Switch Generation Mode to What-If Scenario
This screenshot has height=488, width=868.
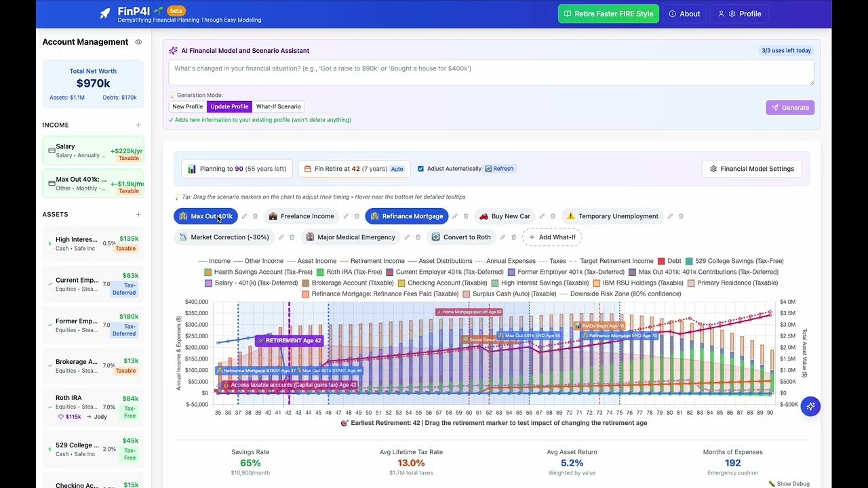point(278,106)
